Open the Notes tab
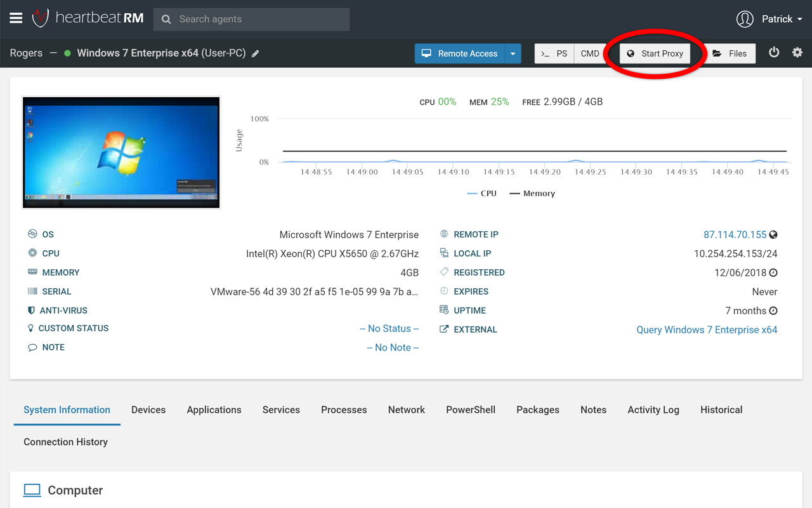 click(x=593, y=410)
